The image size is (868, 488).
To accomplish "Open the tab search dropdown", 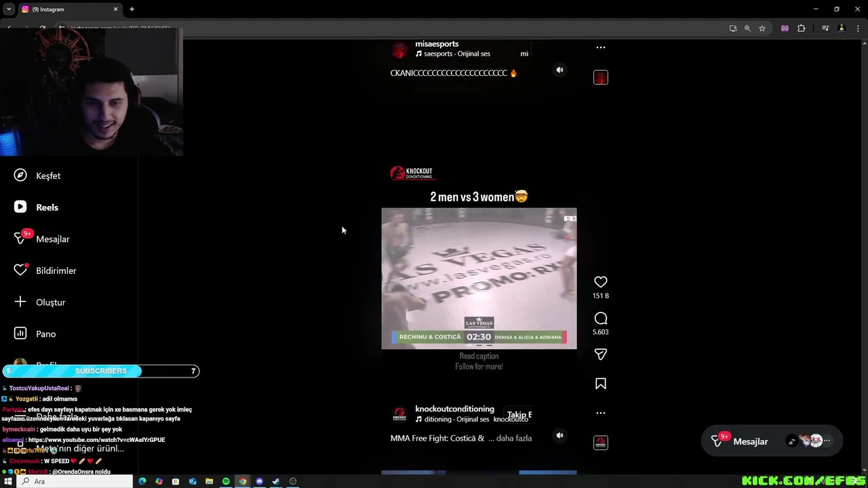I will [x=9, y=9].
